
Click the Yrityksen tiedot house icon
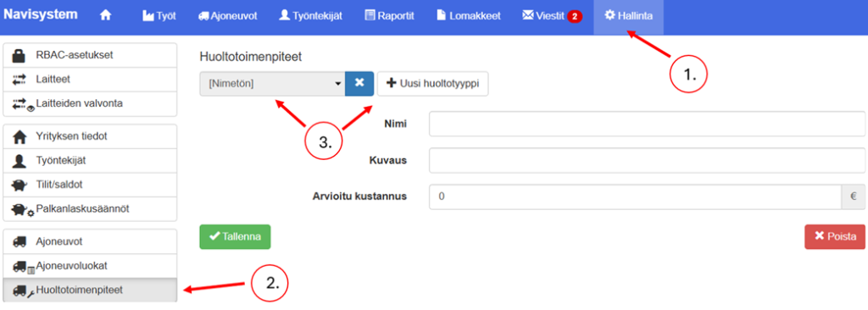click(x=19, y=136)
